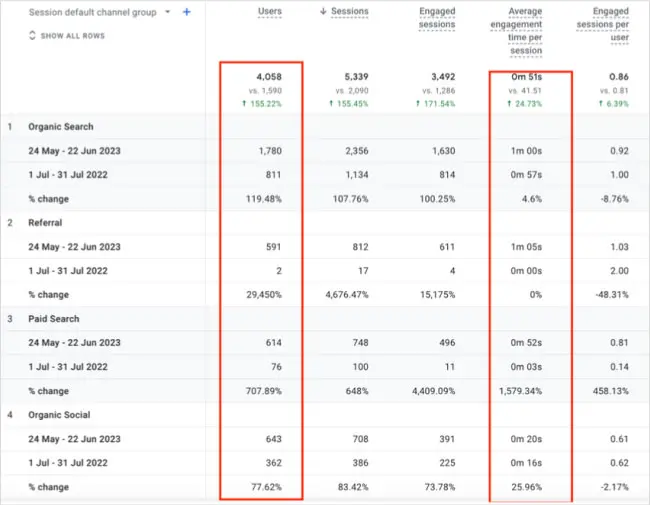
Task: Click the blue plus add dimension icon
Action: (187, 12)
